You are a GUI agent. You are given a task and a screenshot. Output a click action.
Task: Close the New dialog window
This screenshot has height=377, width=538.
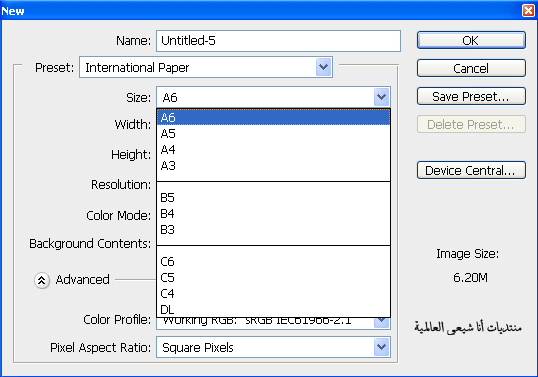click(528, 11)
